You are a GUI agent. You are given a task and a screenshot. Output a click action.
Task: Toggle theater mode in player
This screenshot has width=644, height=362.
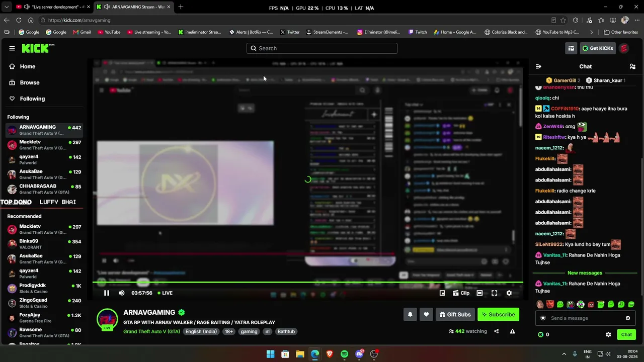(x=479, y=293)
